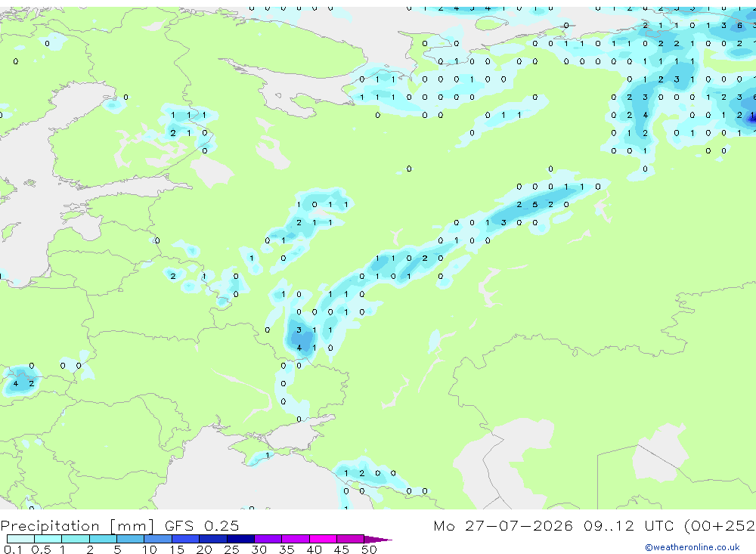Select the dark blue 25 mm legend swatch
The image size is (756, 554).
click(x=240, y=539)
